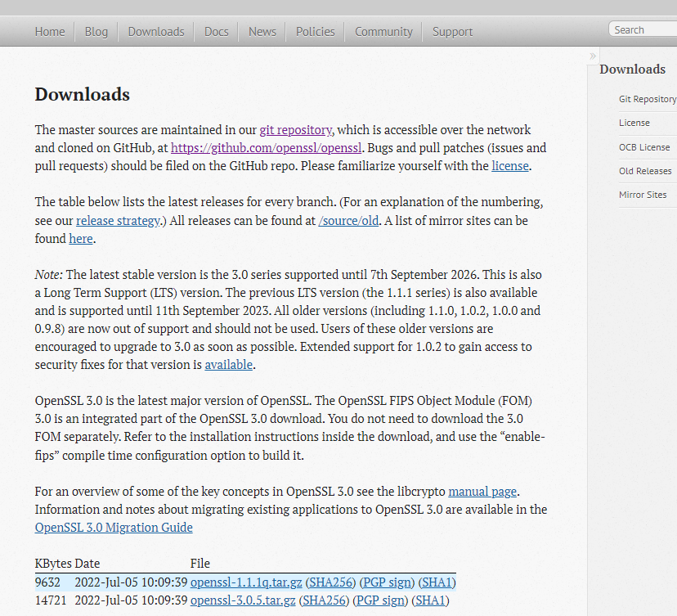Viewport: 677px width, 616px height.
Task: Click the main 'Downloads' page heading
Action: (x=82, y=95)
